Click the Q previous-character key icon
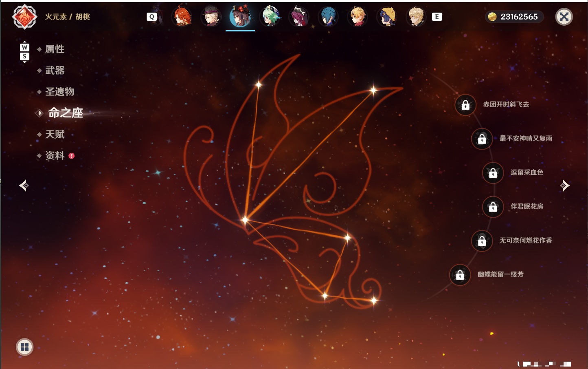This screenshot has height=369, width=588. tap(151, 17)
